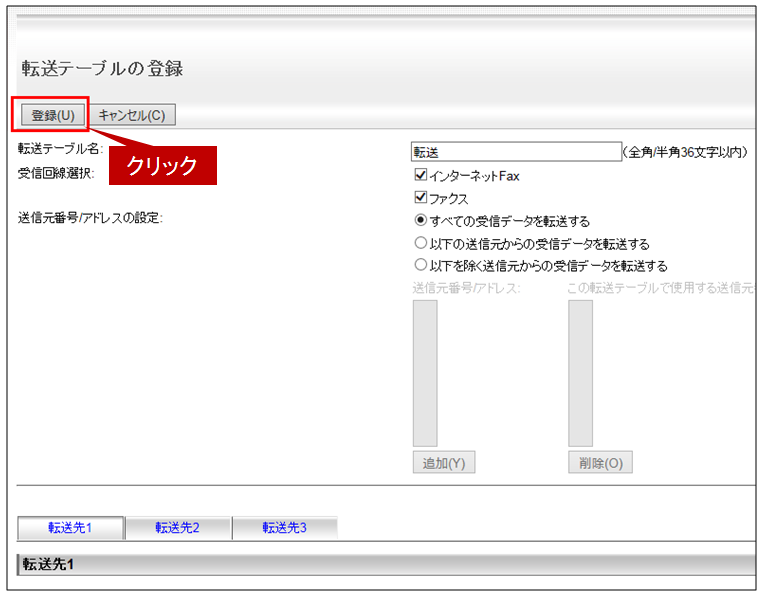Go to the 転送先3 tab
Image resolution: width=765 pixels, height=598 pixels.
(284, 528)
